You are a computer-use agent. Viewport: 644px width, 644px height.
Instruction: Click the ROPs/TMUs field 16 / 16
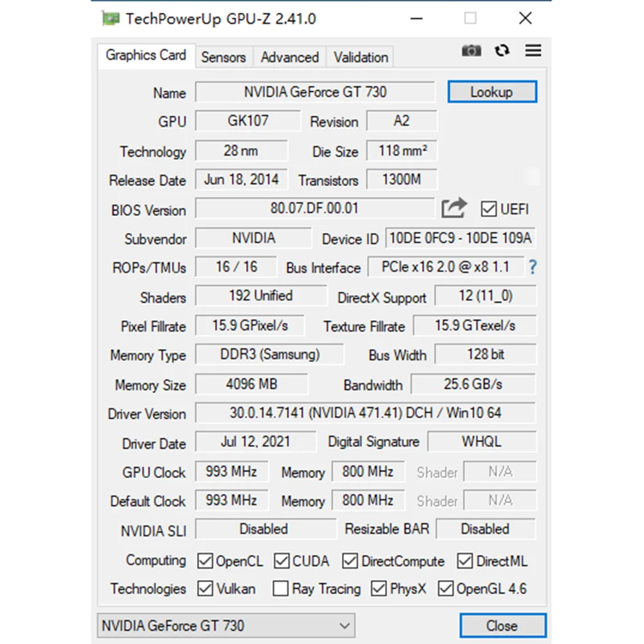click(x=236, y=267)
